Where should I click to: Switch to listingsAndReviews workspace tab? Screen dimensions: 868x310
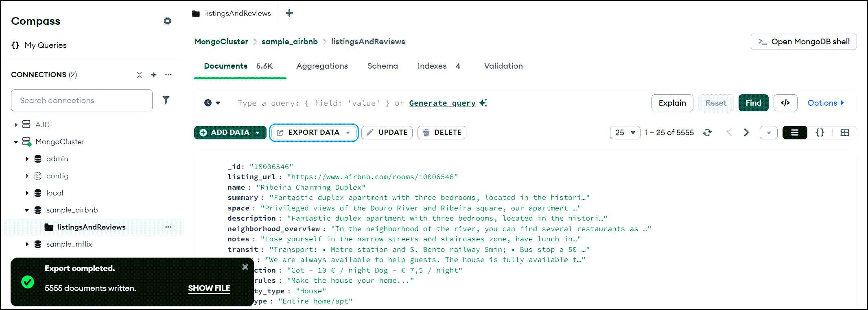[x=232, y=13]
